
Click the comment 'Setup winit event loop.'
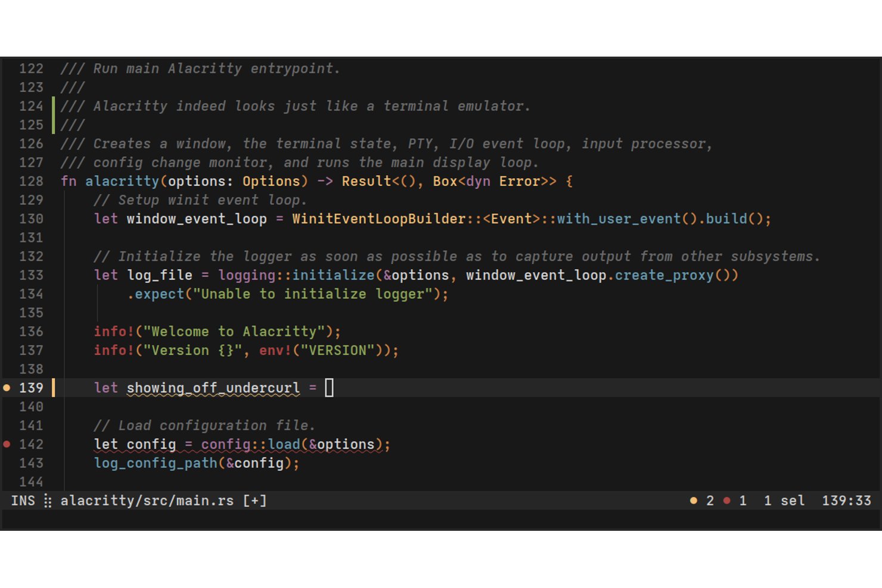tap(200, 200)
